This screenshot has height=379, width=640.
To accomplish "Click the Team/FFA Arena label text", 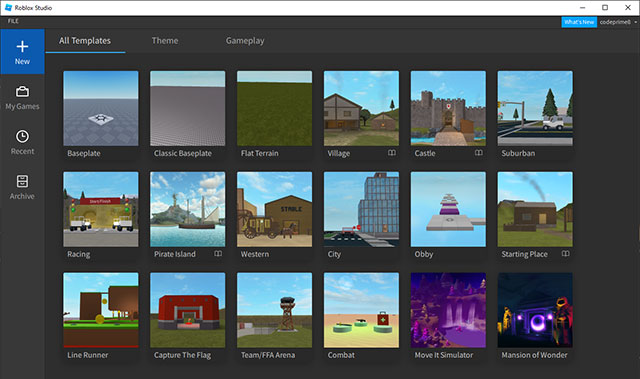I will [x=268, y=355].
